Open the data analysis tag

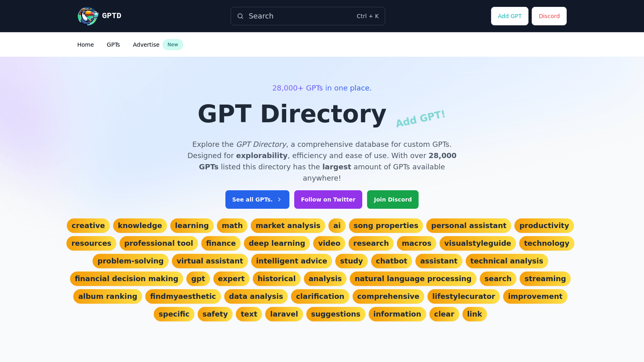(256, 296)
